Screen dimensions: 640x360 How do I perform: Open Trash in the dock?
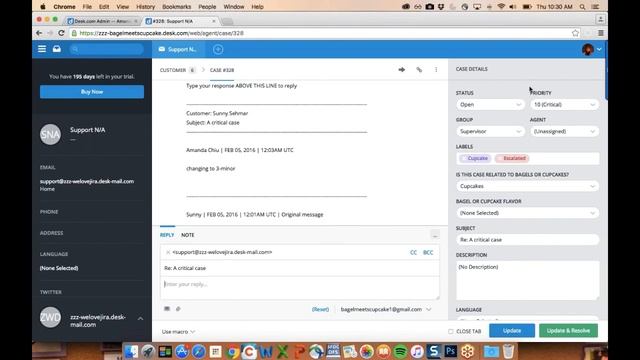click(x=508, y=351)
